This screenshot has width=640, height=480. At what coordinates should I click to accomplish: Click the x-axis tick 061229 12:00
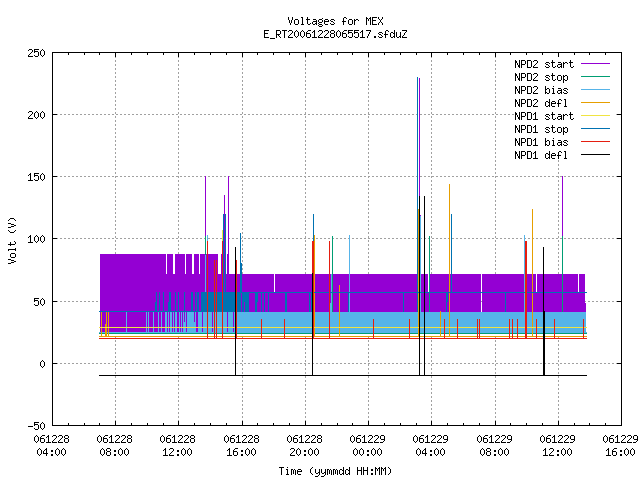click(x=558, y=446)
